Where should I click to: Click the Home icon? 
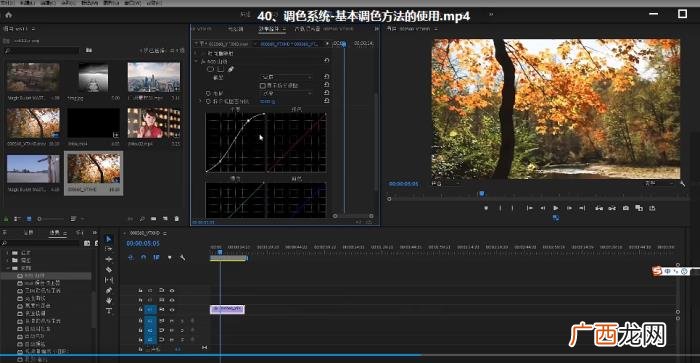pos(8,15)
